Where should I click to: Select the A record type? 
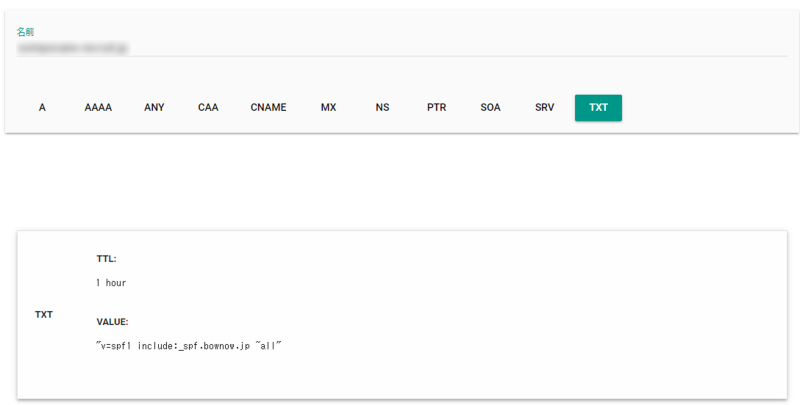click(x=42, y=108)
